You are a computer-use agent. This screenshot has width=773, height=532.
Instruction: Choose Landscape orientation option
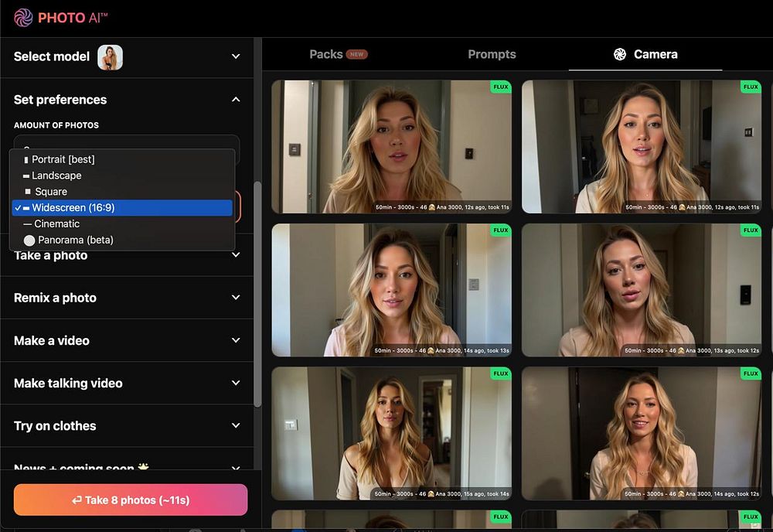(x=122, y=176)
